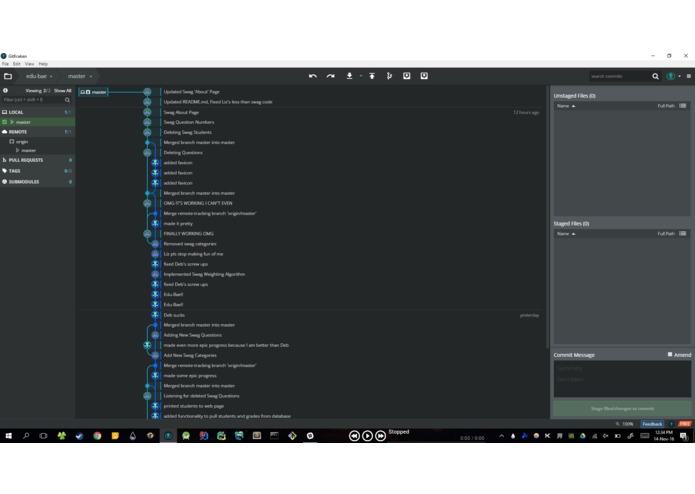Open Task View on the taskbar
695x494 pixels.
(43, 436)
